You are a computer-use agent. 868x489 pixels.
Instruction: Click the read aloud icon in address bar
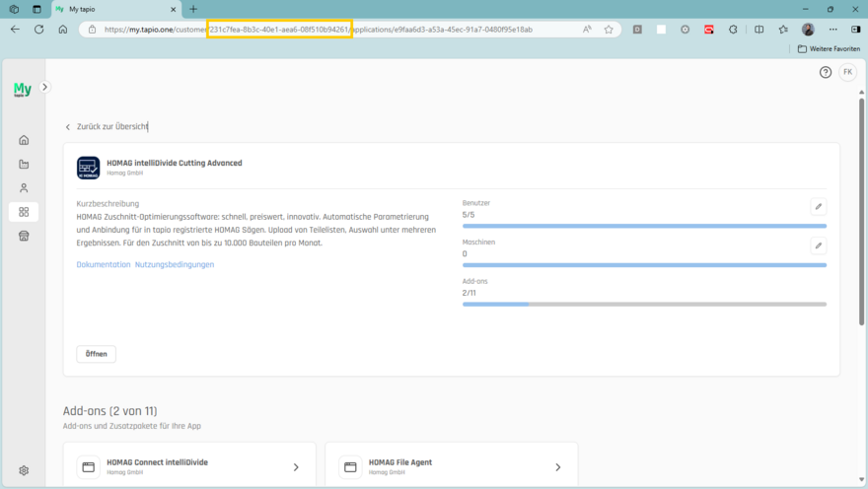pyautogui.click(x=587, y=30)
